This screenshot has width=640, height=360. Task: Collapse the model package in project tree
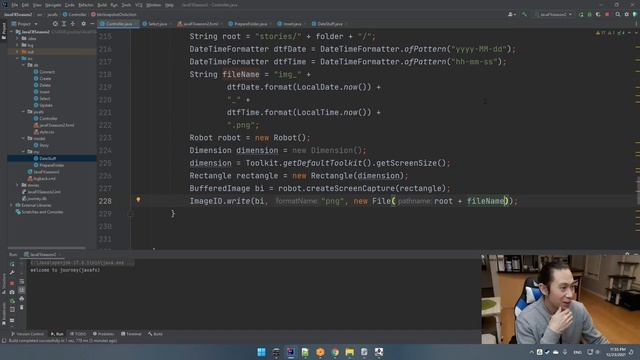click(x=23, y=138)
